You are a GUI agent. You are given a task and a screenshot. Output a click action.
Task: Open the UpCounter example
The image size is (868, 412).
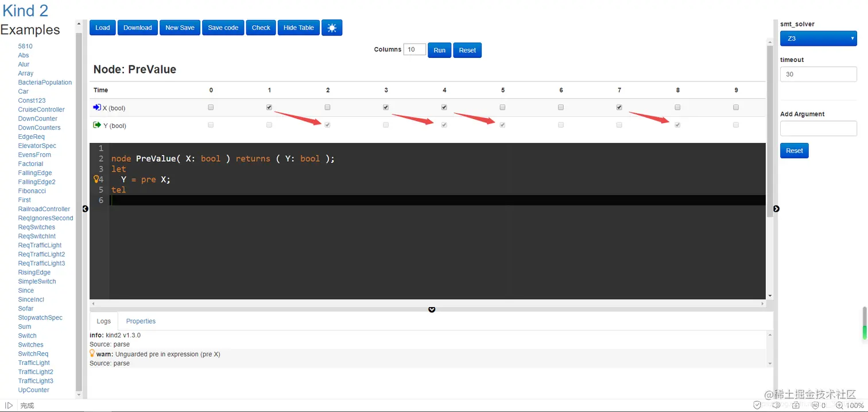coord(34,390)
